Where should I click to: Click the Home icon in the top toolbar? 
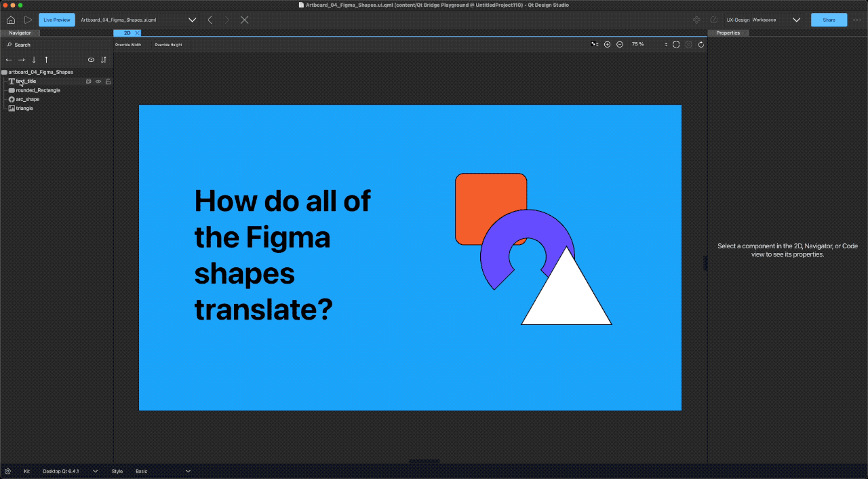10,20
